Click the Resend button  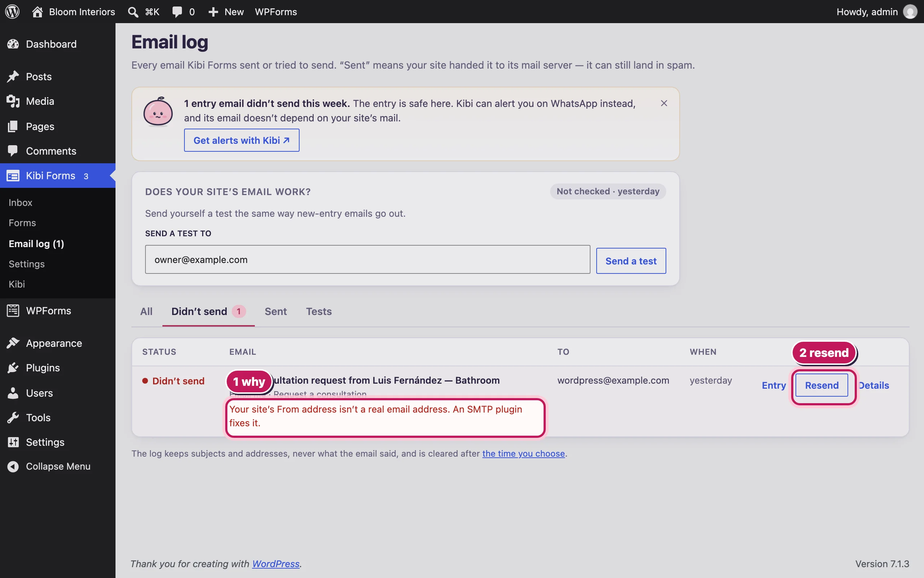tap(821, 385)
